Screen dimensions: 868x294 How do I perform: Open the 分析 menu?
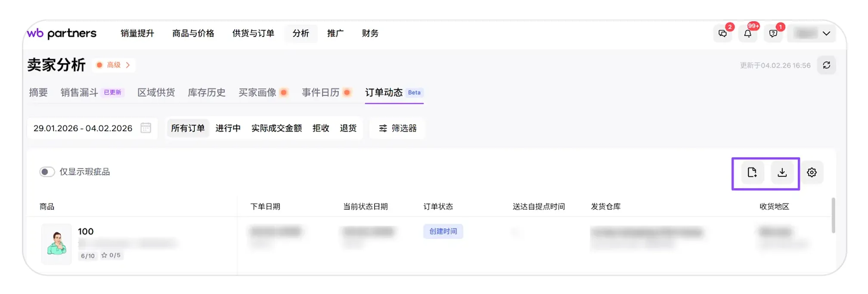coord(301,33)
